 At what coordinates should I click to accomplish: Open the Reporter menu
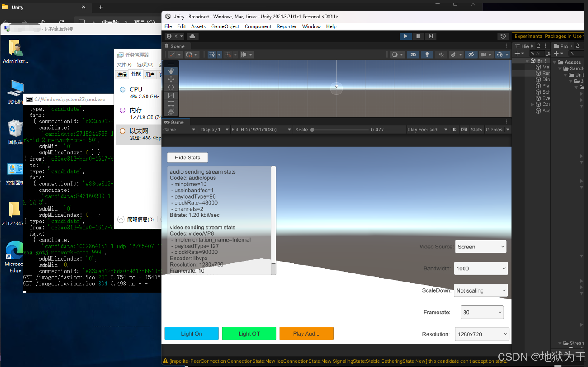(x=287, y=26)
